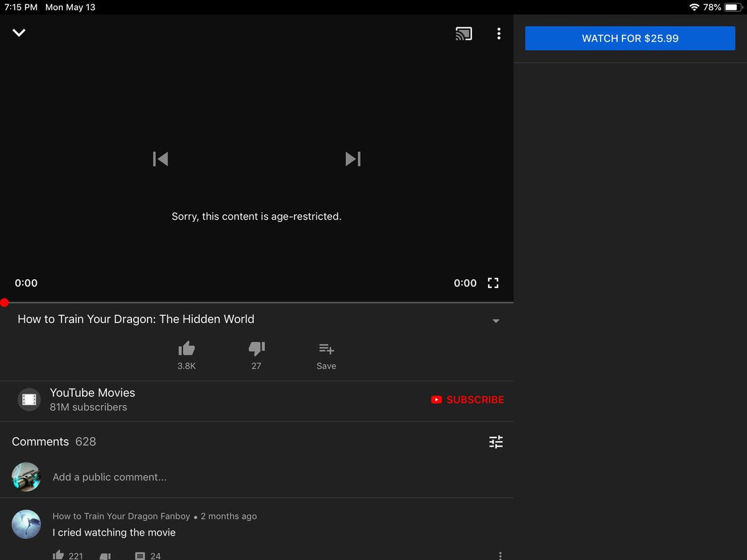Open How to Train Your Dragon Fanboy profile
Screen dimensions: 747x560
point(121,516)
